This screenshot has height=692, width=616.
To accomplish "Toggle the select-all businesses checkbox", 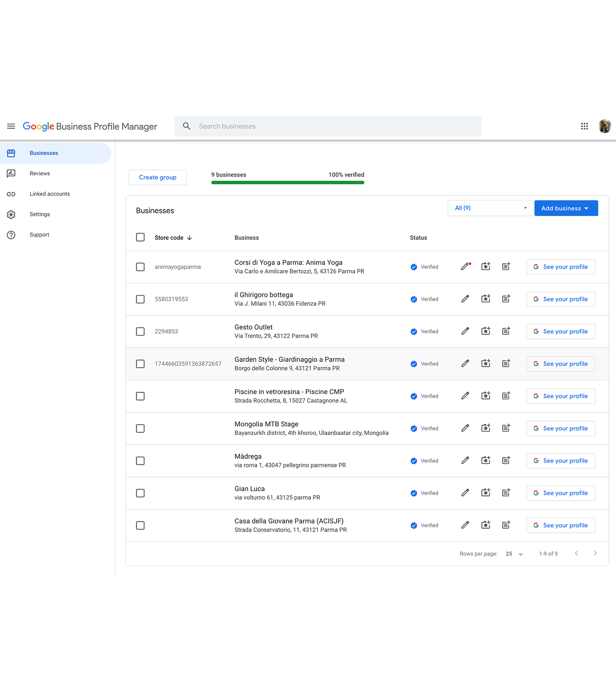I will 140,237.
